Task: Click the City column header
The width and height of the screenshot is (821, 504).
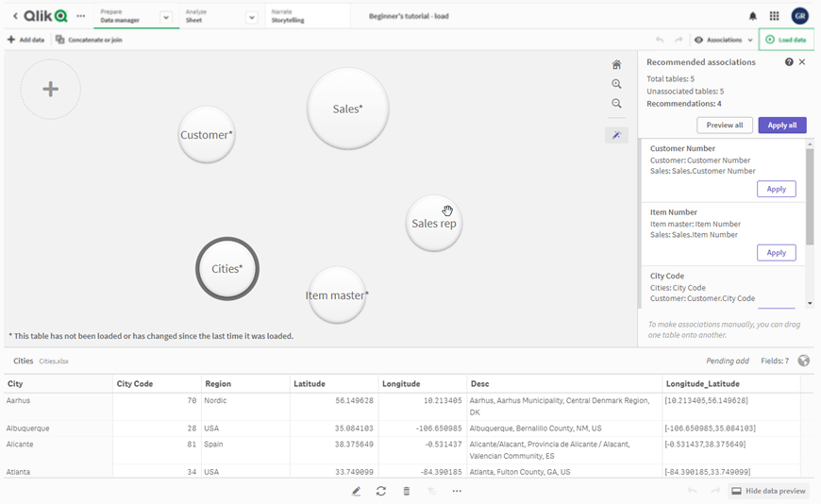Action: (58, 383)
